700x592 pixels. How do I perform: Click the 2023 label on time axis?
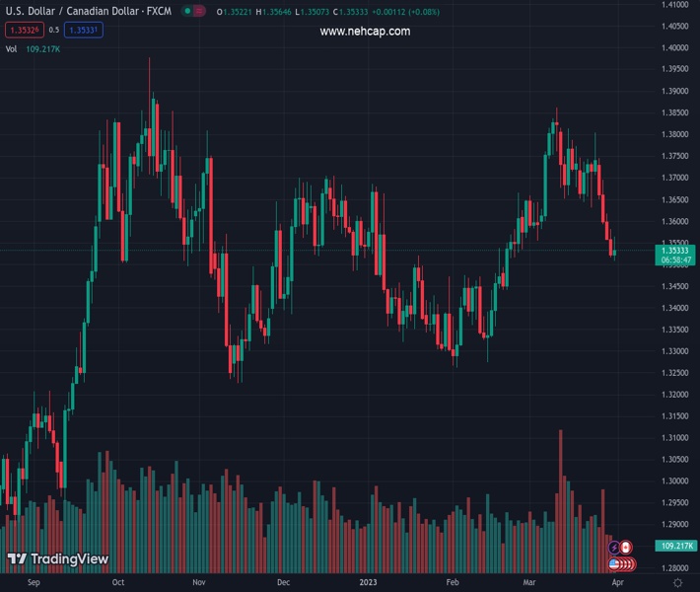click(x=368, y=583)
